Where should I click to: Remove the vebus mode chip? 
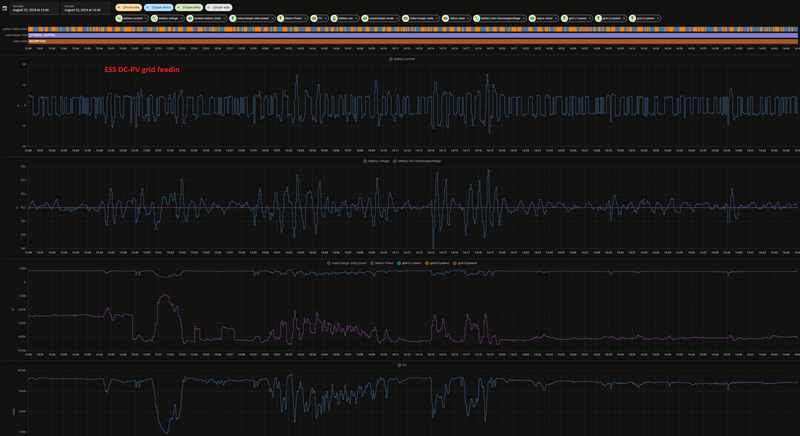click(x=556, y=18)
